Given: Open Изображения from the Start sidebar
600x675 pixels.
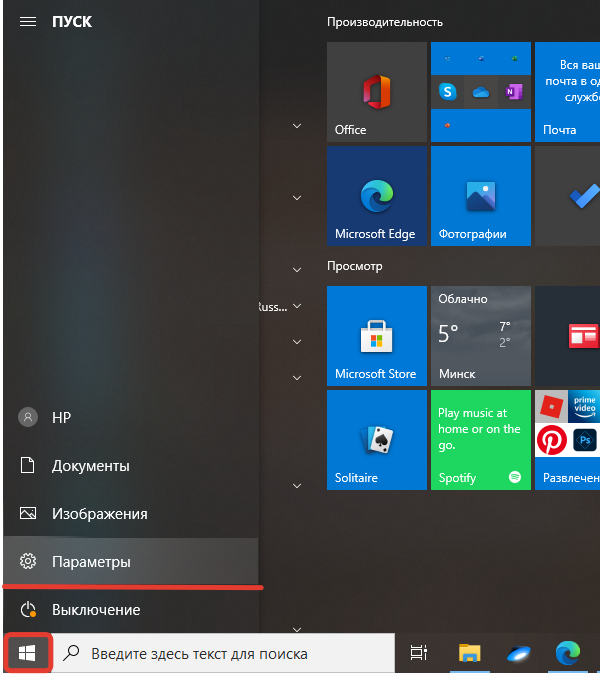Looking at the screenshot, I should coord(130,514).
